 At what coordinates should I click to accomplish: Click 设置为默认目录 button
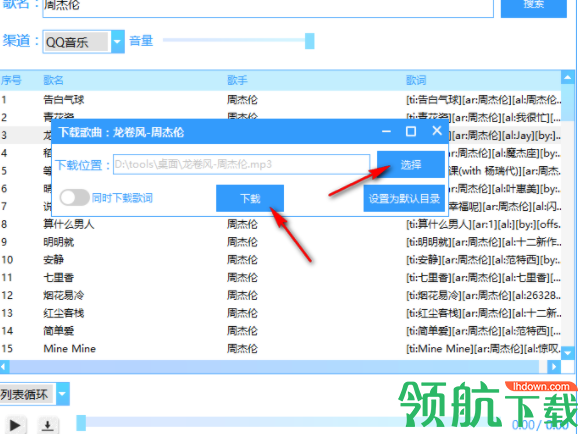coord(404,198)
